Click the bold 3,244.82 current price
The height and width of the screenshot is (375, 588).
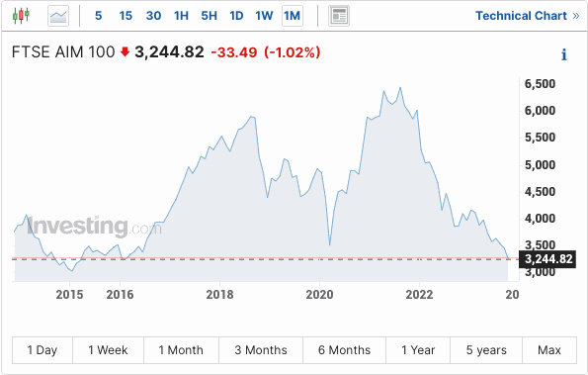170,52
